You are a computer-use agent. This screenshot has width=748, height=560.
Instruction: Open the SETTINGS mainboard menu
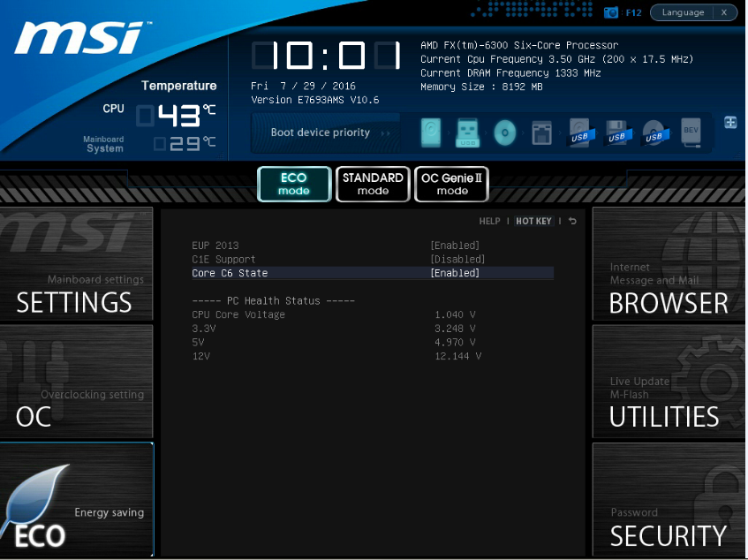76,264
